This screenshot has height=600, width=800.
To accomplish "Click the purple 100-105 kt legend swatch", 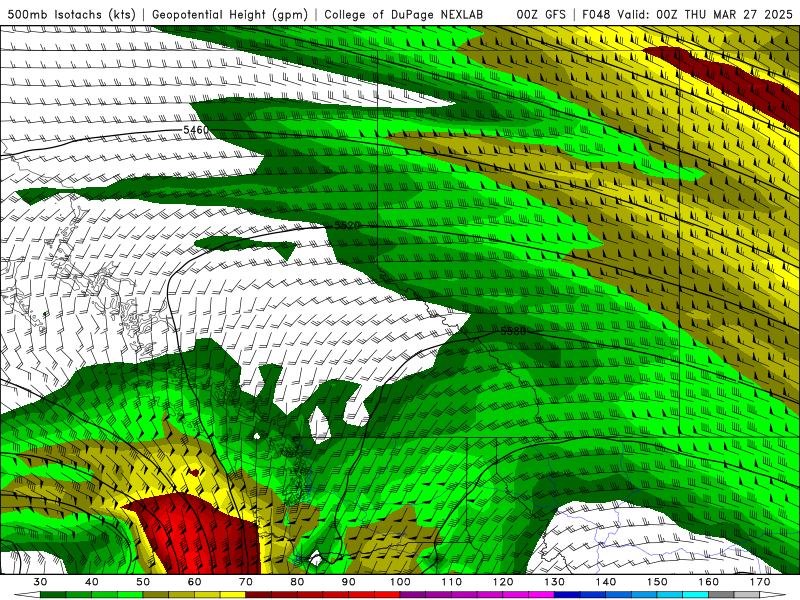I will [x=413, y=595].
